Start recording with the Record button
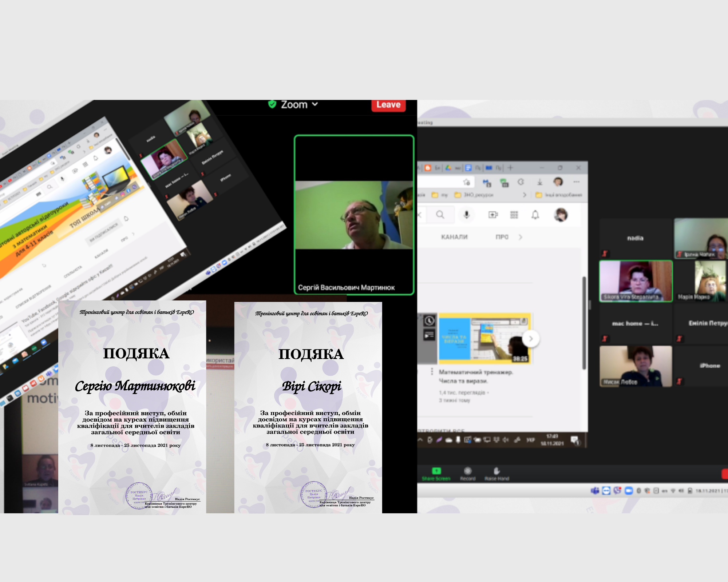This screenshot has height=582, width=728. coord(468,474)
